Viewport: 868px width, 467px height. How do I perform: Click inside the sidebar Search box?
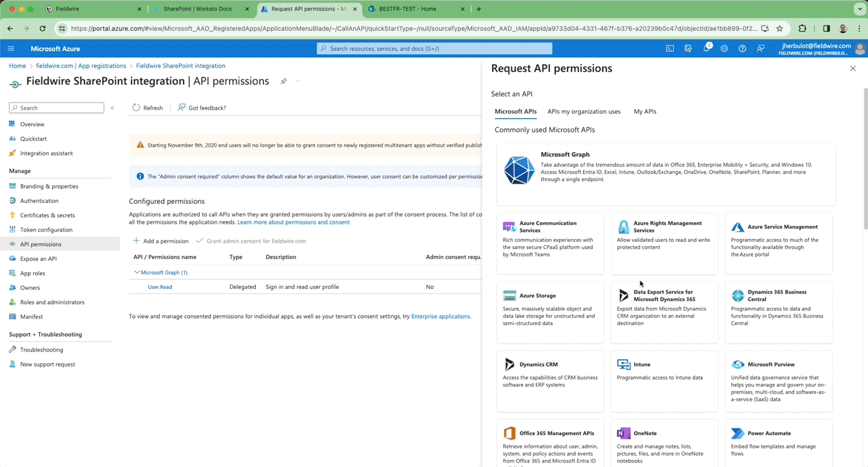56,107
